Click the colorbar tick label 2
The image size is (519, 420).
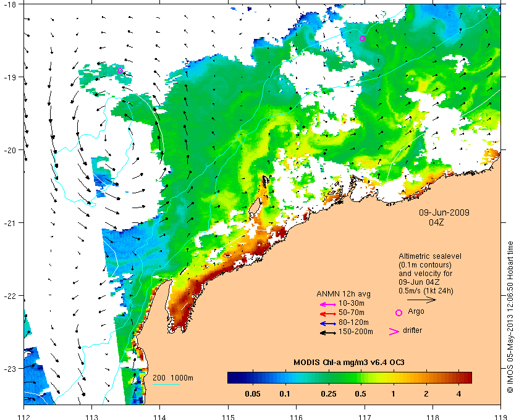(x=426, y=394)
